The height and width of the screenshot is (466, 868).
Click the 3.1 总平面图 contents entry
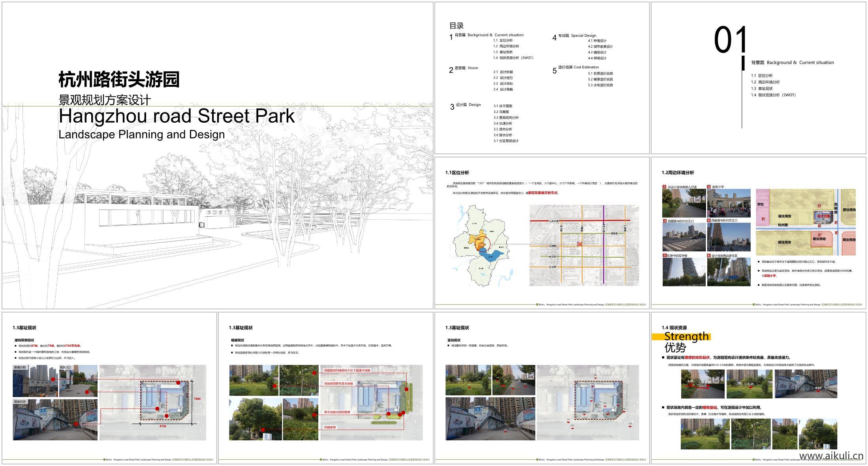(x=503, y=106)
